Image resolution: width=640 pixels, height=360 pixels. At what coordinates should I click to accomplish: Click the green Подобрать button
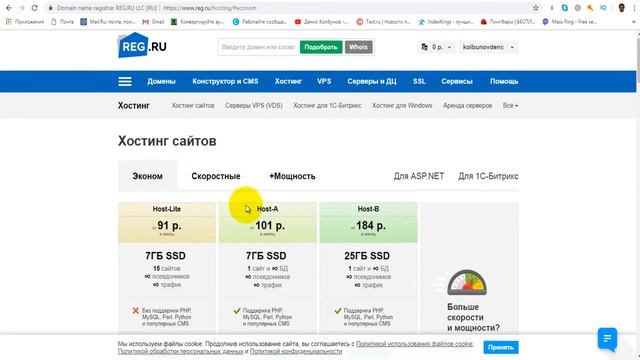(x=321, y=47)
